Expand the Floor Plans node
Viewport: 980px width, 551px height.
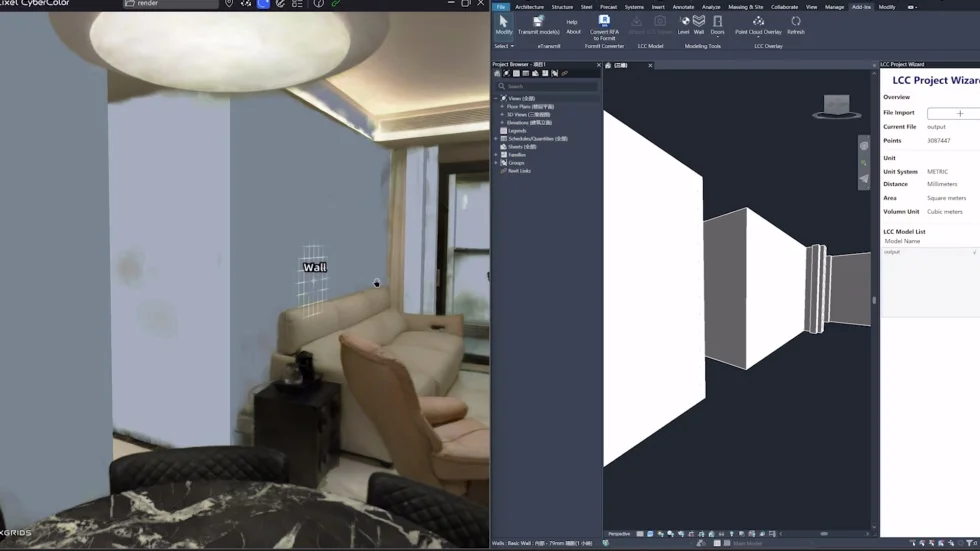coord(502,107)
